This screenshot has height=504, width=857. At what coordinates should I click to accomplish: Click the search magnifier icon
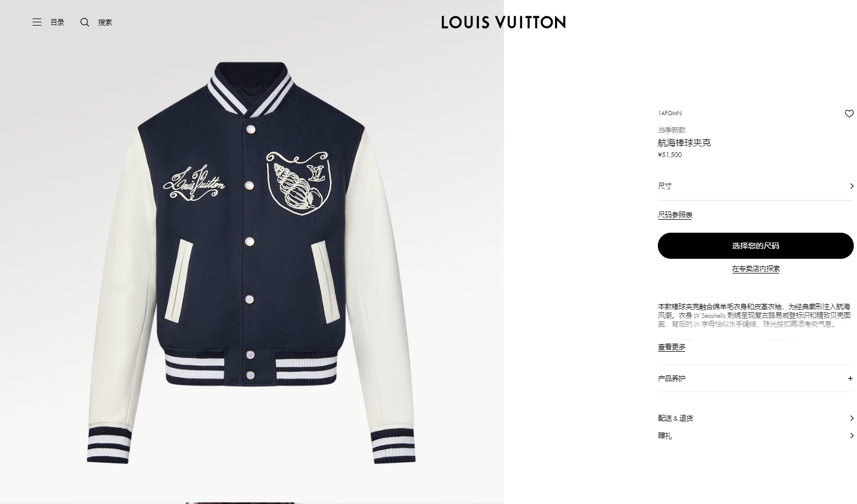(85, 22)
